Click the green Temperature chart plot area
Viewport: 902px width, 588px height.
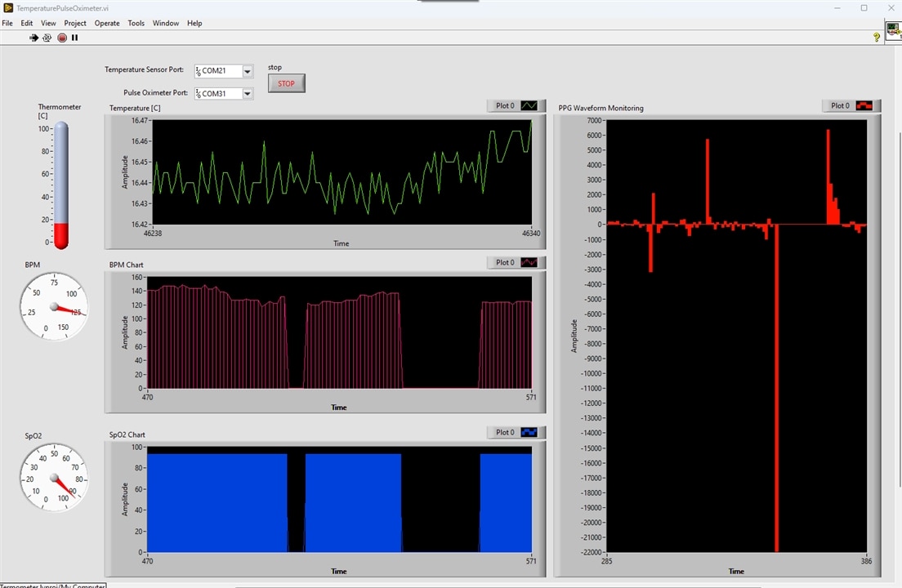tap(342, 171)
